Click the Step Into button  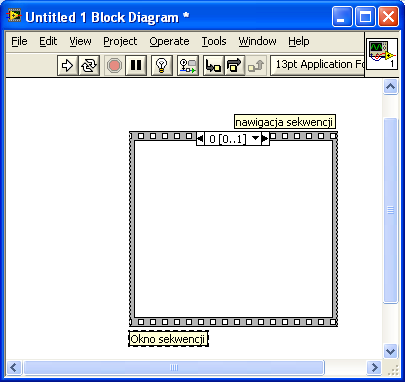click(213, 65)
